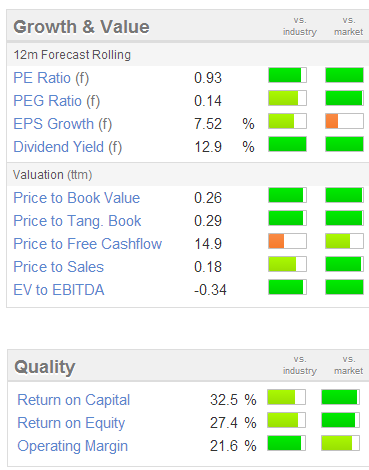369x470 pixels.
Task: Click the Growth & Value section header
Action: (81, 27)
